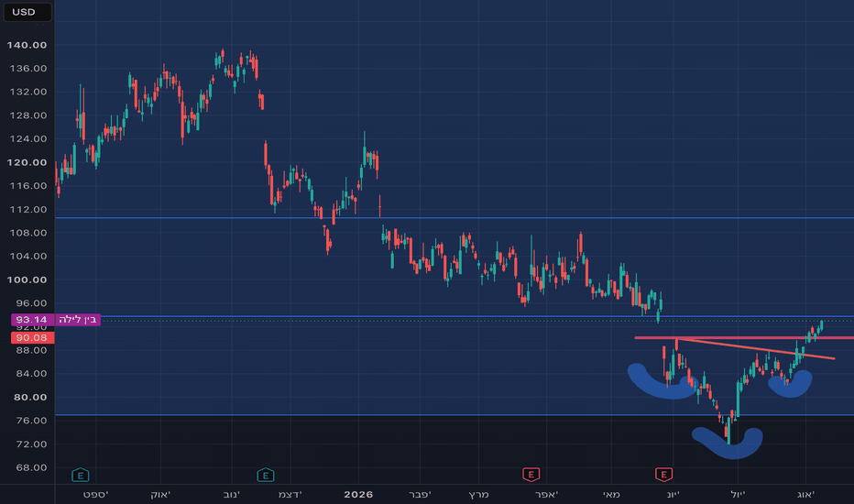
Task: Click the אוק' month on time axis
Action: 160,495
